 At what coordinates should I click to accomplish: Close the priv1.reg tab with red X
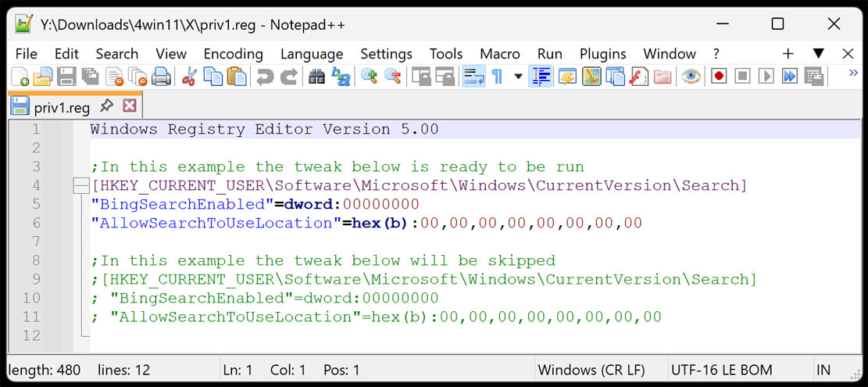click(130, 106)
